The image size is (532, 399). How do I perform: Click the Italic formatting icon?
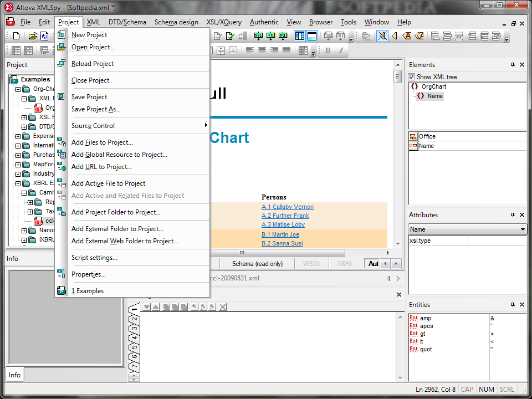(341, 50)
